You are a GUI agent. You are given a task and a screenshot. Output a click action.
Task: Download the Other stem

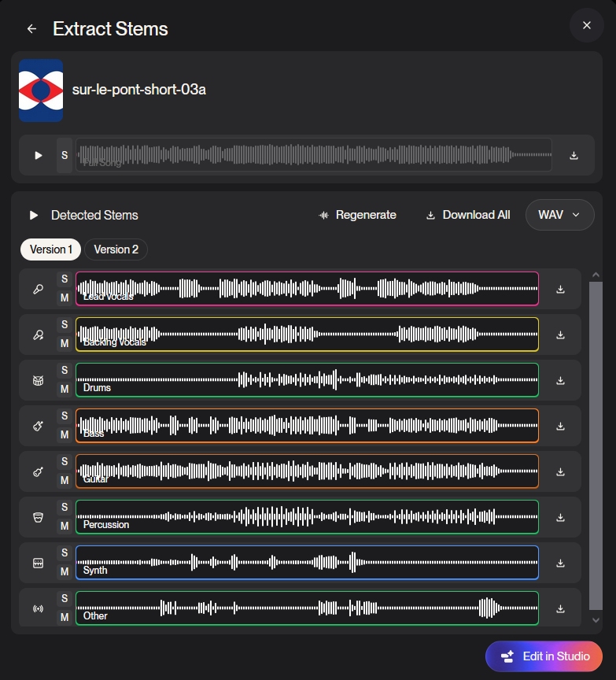[x=560, y=608]
